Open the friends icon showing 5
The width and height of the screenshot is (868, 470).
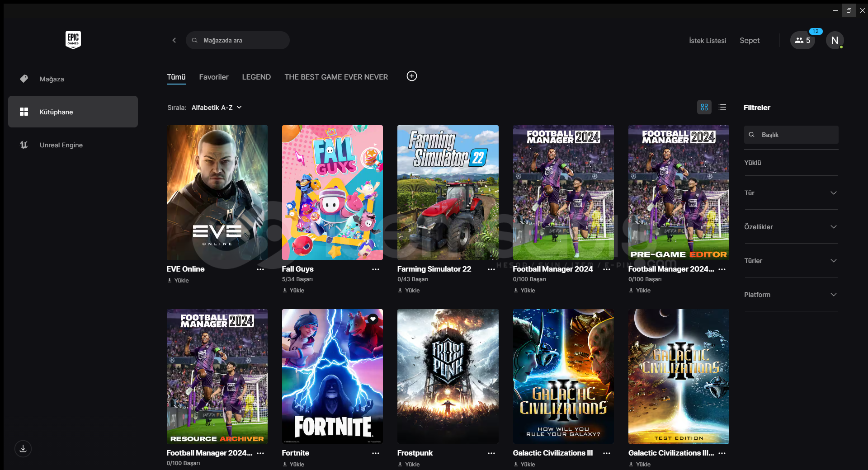click(802, 40)
